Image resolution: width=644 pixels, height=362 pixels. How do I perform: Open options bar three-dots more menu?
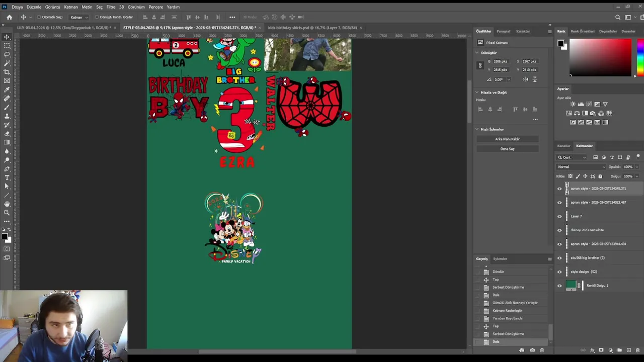232,17
